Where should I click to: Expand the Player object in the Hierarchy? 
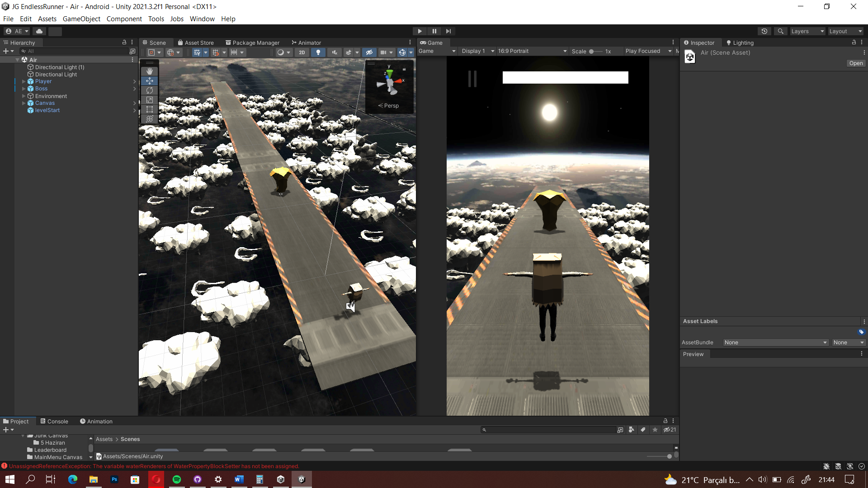[x=24, y=81]
